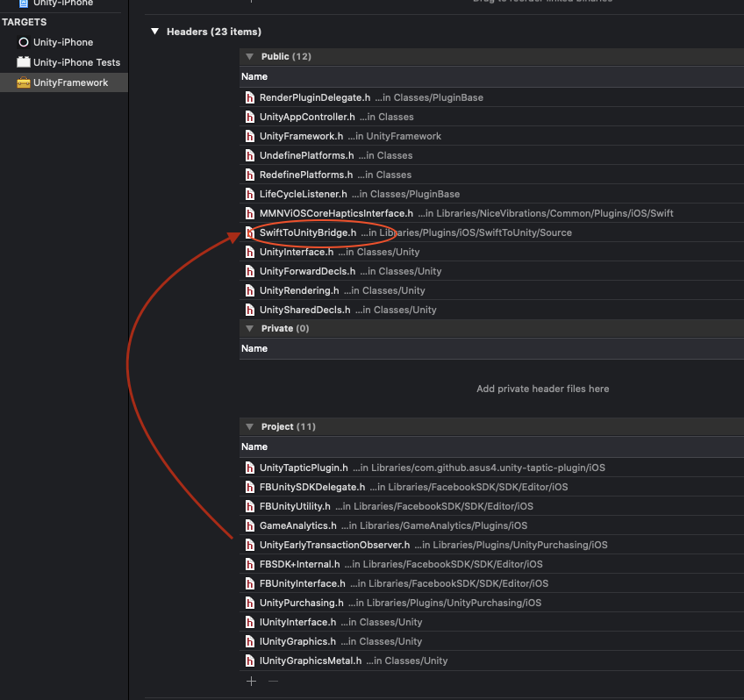This screenshot has height=700, width=744.
Task: Select UnityEarlyTransactionObserver.h file name
Action: tap(334, 545)
